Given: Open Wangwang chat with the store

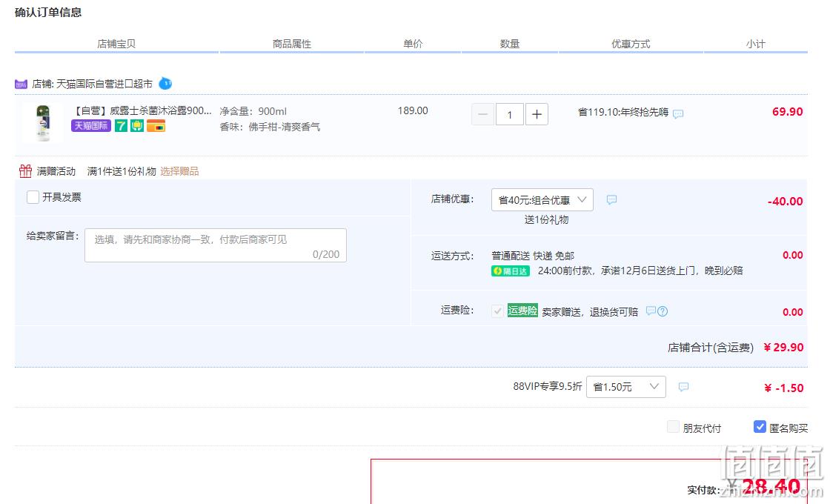Looking at the screenshot, I should click(x=165, y=83).
